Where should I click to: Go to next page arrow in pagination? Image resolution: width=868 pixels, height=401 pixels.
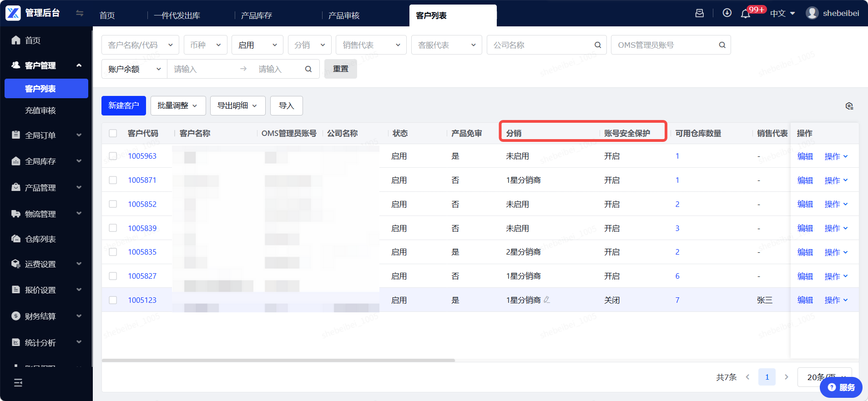(786, 377)
